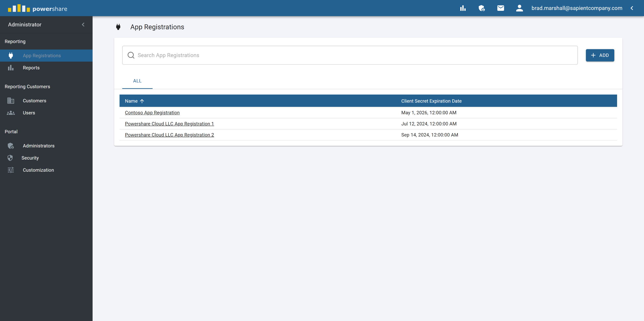
Task: Toggle Name column sort arrow
Action: point(142,101)
